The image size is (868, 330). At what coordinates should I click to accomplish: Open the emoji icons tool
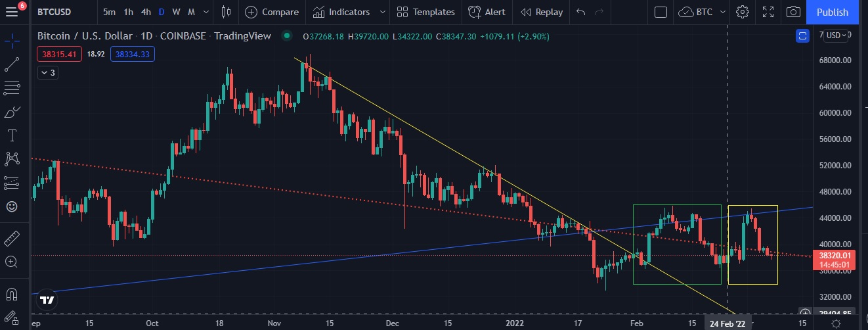[12, 206]
